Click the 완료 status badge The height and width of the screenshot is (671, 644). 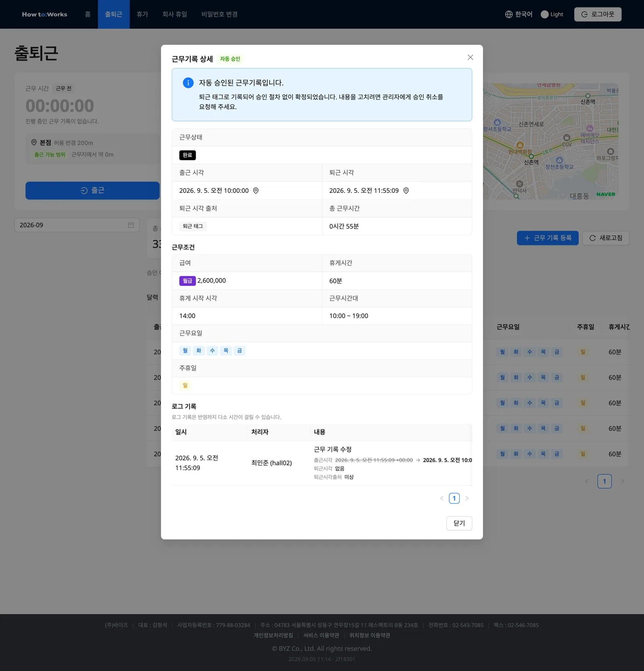(188, 155)
